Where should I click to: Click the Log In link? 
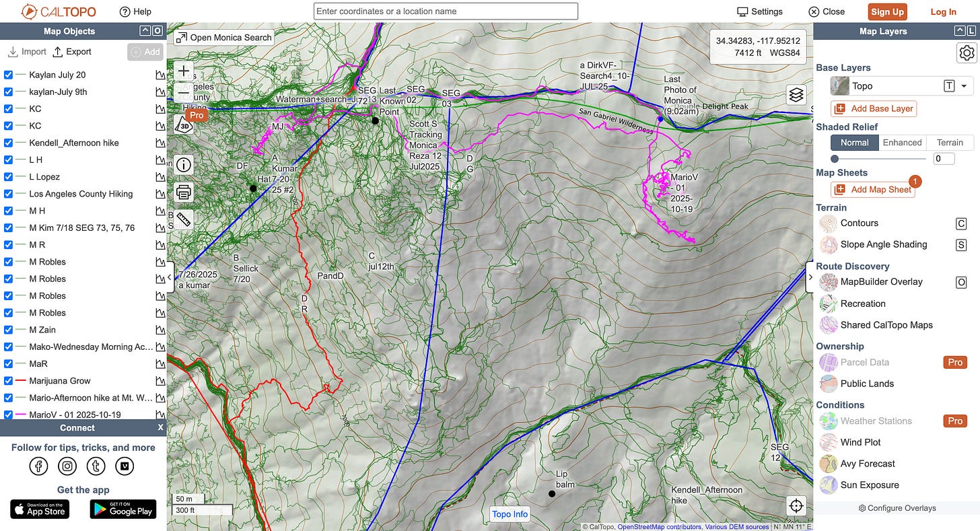[943, 11]
